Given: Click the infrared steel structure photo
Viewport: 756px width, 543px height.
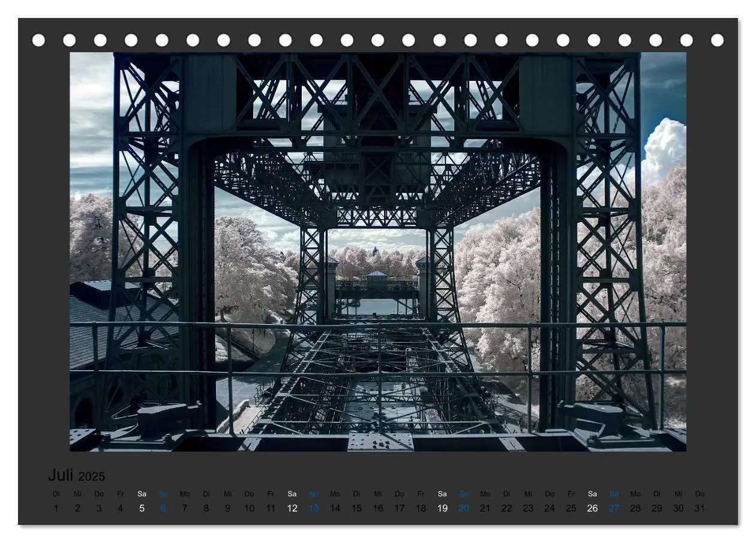Looking at the screenshot, I should click(x=378, y=251).
